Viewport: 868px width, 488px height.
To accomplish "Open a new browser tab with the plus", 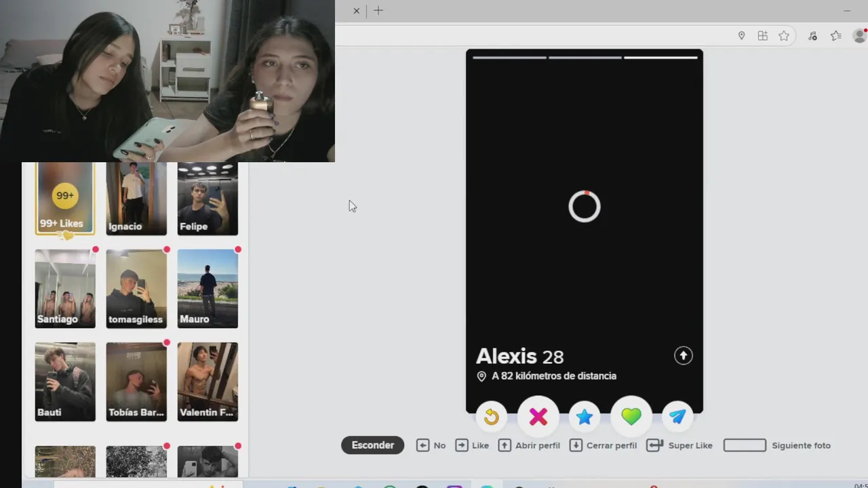I will 378,10.
